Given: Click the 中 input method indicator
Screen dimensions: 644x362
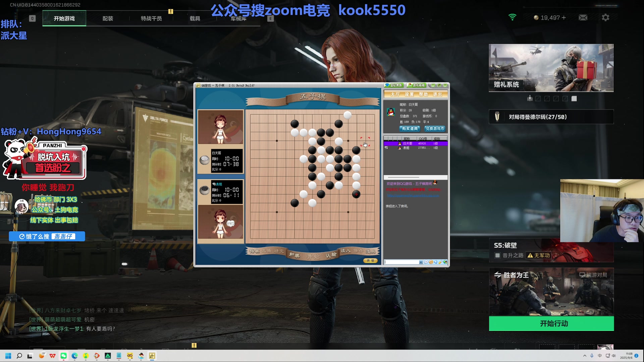Looking at the screenshot, I should click(599, 356).
